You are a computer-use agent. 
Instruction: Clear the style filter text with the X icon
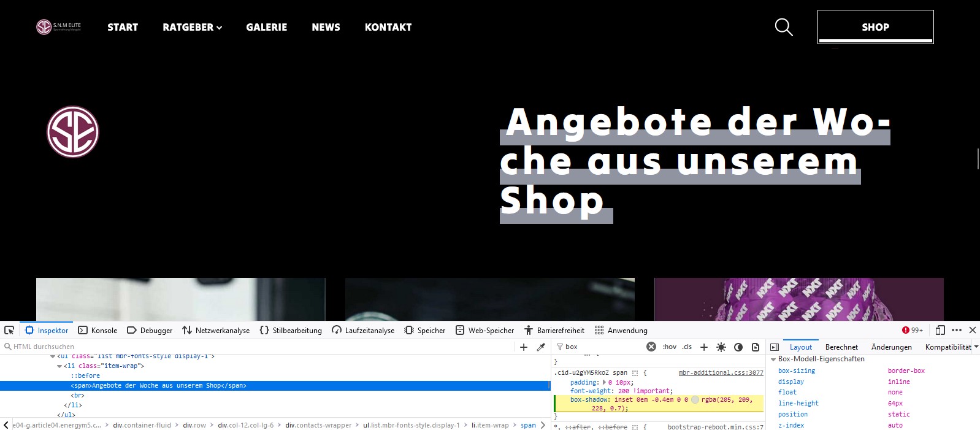pos(651,347)
